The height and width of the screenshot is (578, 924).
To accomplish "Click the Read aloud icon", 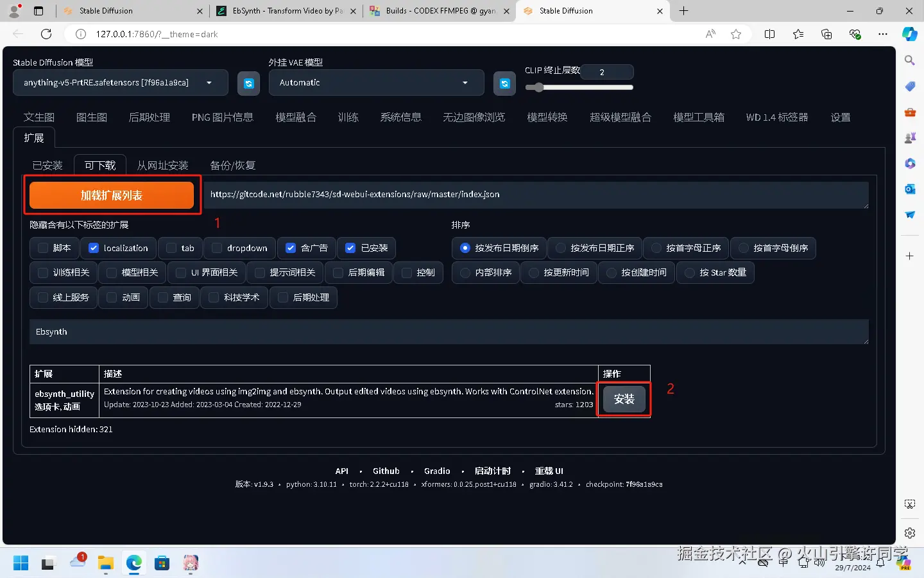I will click(x=710, y=34).
